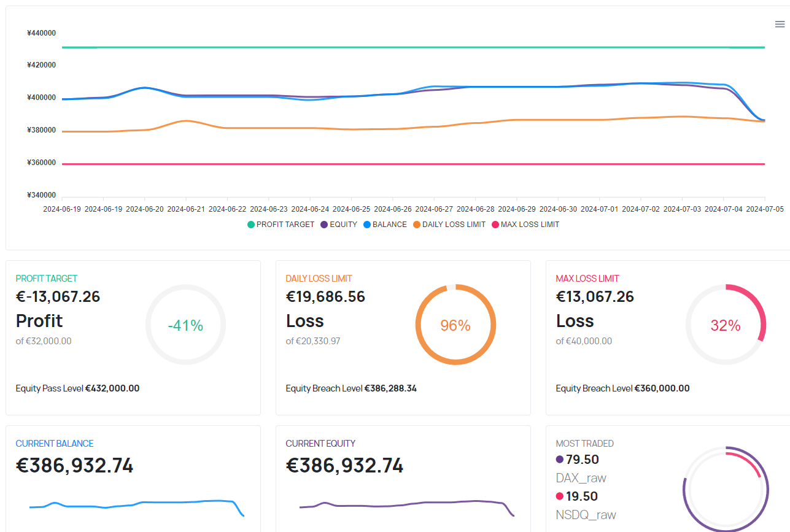Click the -41% profit target gauge
This screenshot has height=532, width=790.
pos(185,325)
